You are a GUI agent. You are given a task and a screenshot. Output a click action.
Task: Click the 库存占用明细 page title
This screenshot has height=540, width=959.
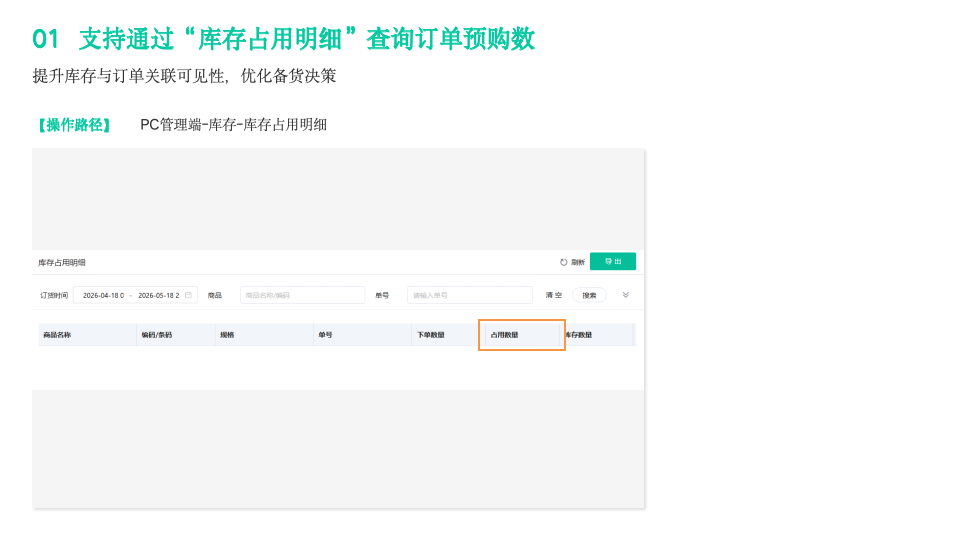pos(62,262)
